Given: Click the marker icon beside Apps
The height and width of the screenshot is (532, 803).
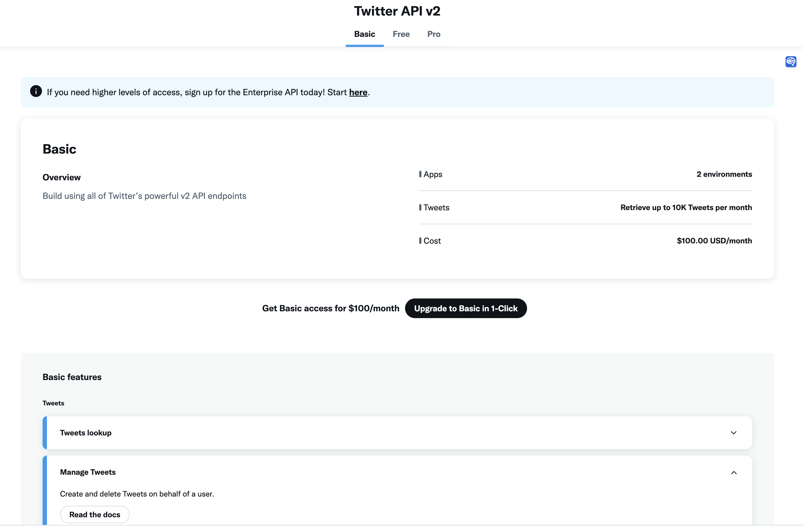Looking at the screenshot, I should (421, 174).
